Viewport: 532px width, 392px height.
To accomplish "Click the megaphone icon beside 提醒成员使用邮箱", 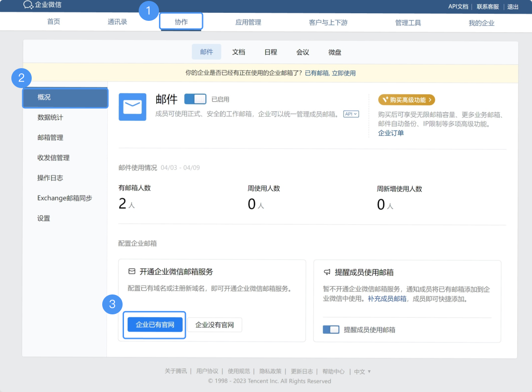I will click(327, 272).
